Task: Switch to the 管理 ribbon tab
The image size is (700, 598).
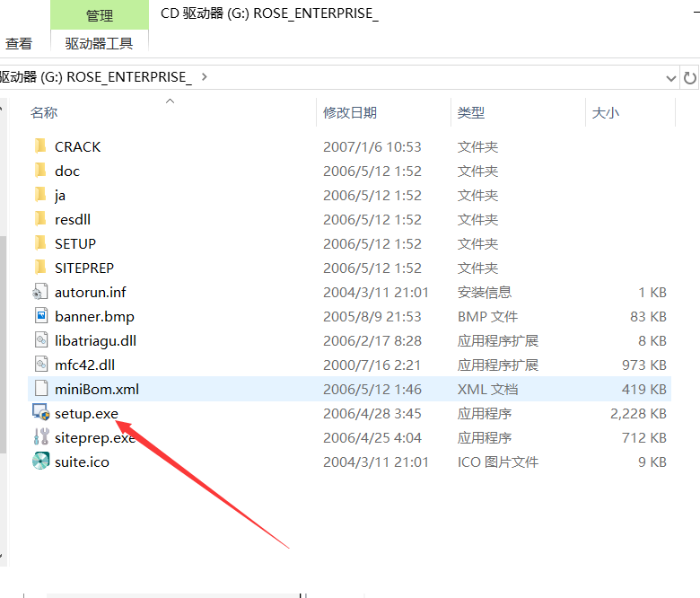Action: tap(99, 15)
